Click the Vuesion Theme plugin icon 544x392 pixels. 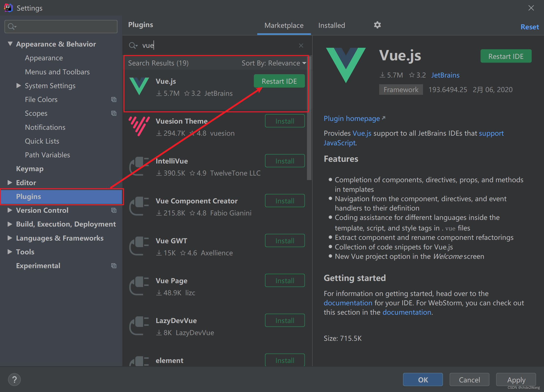pyautogui.click(x=139, y=126)
